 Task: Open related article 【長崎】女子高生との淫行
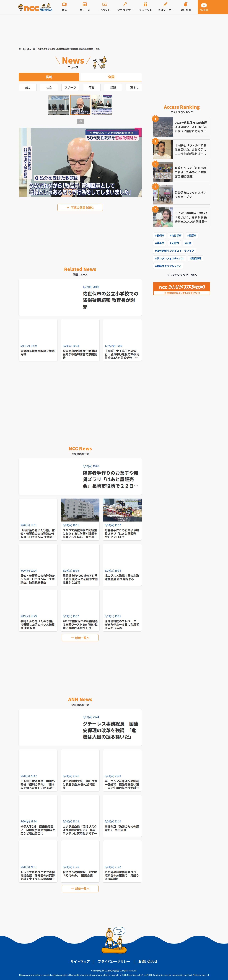(x=122, y=340)
